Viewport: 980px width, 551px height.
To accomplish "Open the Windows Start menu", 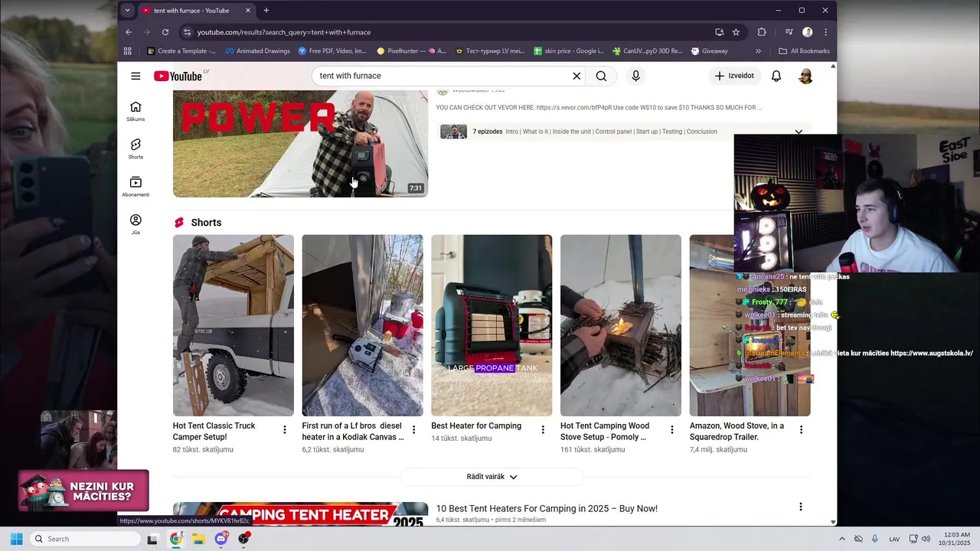I will [16, 539].
